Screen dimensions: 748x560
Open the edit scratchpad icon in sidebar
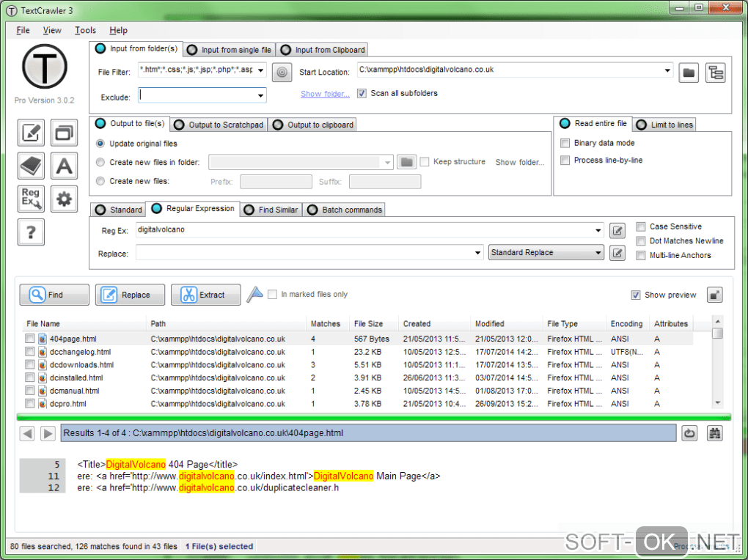tap(31, 133)
